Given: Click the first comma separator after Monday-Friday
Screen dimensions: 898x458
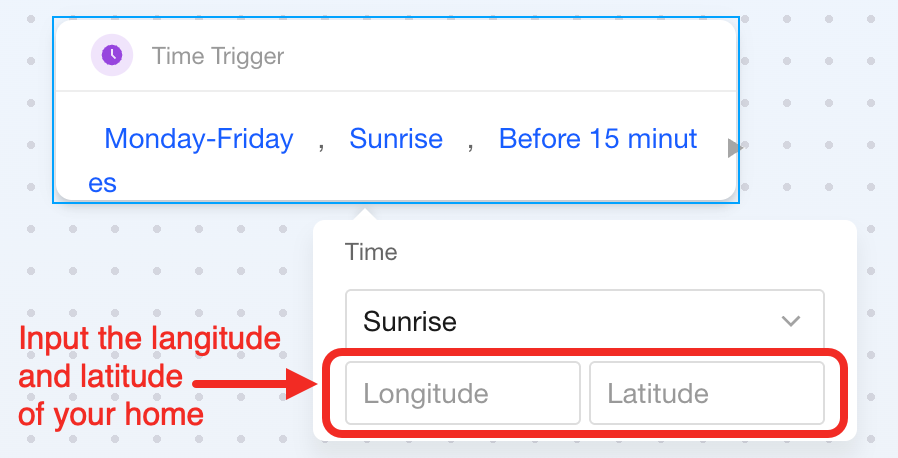Looking at the screenshot, I should click(321, 140).
